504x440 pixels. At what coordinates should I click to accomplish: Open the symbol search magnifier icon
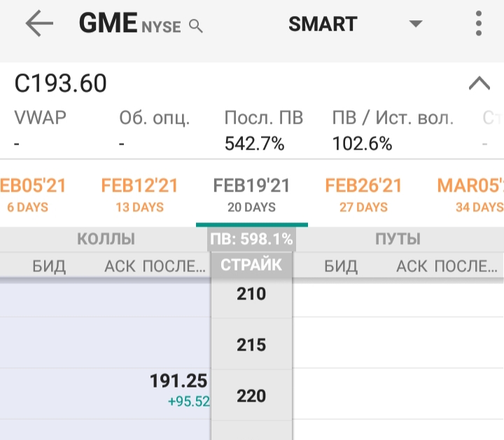pyautogui.click(x=196, y=26)
